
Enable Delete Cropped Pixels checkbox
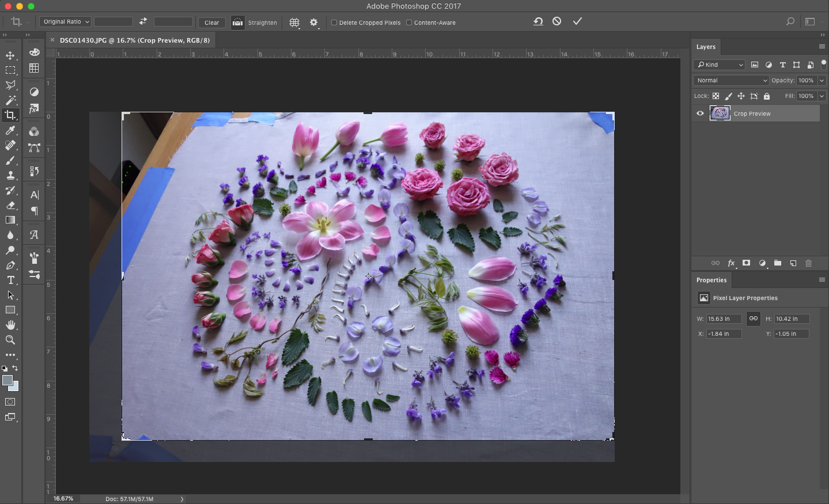coord(334,22)
